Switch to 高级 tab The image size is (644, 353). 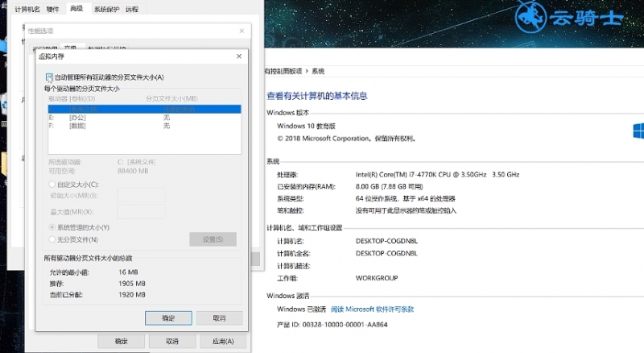click(76, 9)
